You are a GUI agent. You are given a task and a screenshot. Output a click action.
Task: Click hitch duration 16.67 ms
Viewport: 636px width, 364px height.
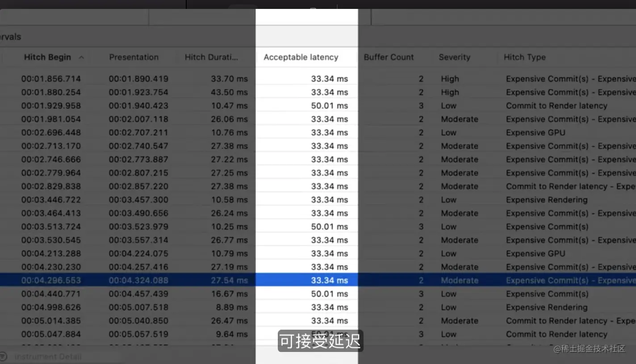point(230,294)
